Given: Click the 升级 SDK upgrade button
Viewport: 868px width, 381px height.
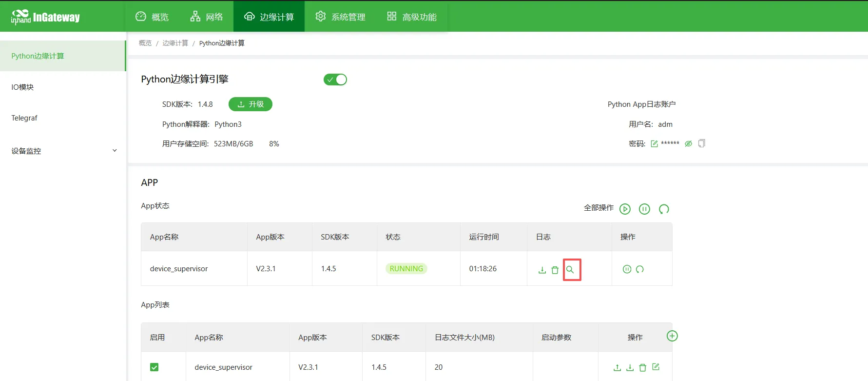Looking at the screenshot, I should 251,104.
